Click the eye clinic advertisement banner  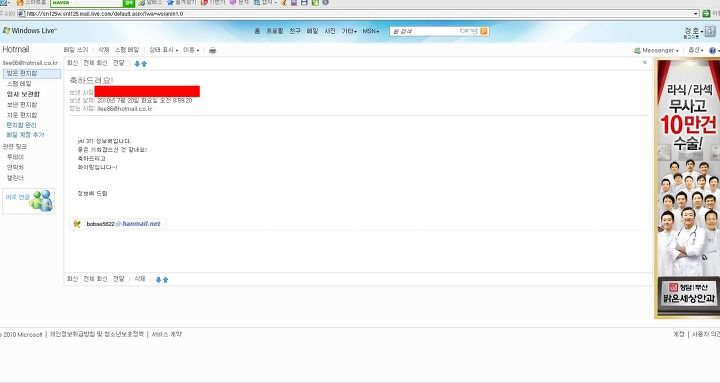[x=687, y=189]
